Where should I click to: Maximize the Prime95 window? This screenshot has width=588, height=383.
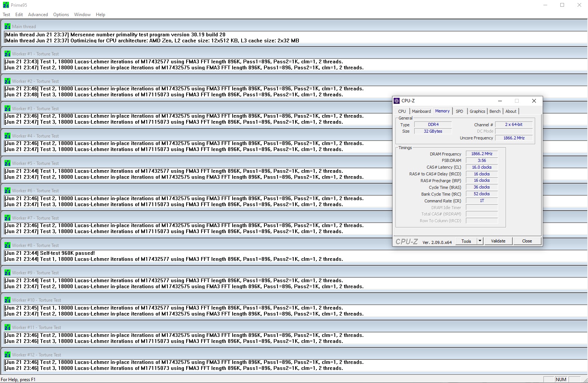(x=562, y=5)
